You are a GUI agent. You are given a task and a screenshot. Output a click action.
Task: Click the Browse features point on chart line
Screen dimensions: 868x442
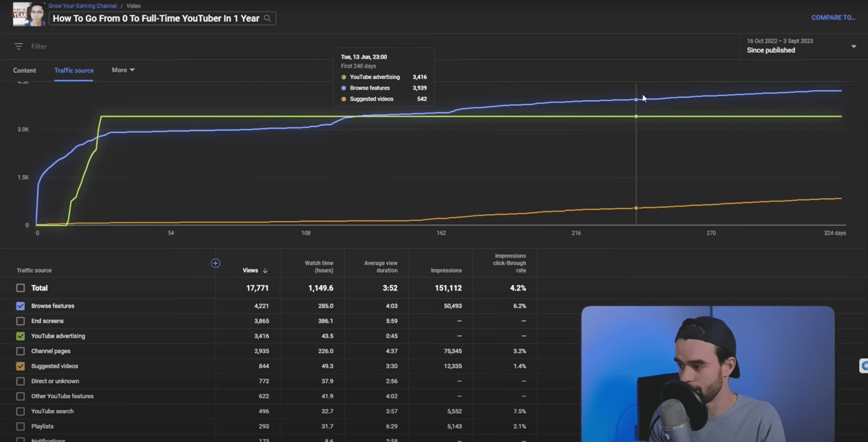636,100
